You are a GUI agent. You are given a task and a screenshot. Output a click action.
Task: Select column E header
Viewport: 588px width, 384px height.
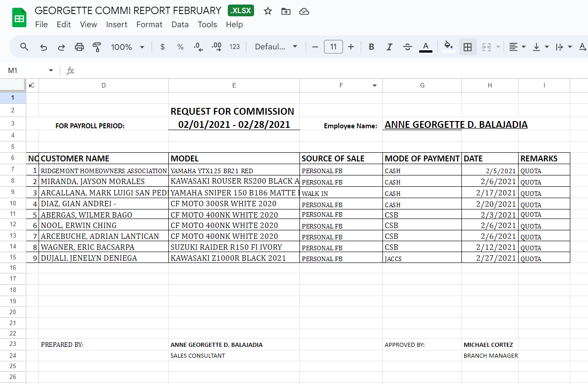(234, 85)
